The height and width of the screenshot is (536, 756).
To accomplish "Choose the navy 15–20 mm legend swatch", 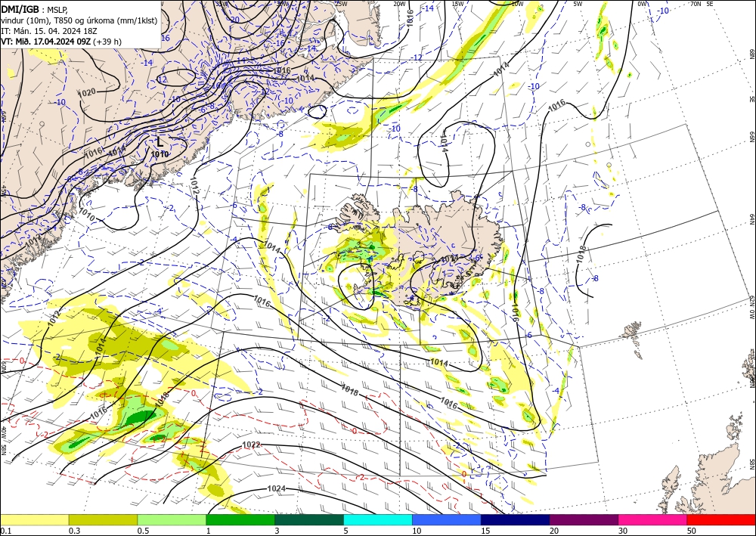I will pos(516,519).
